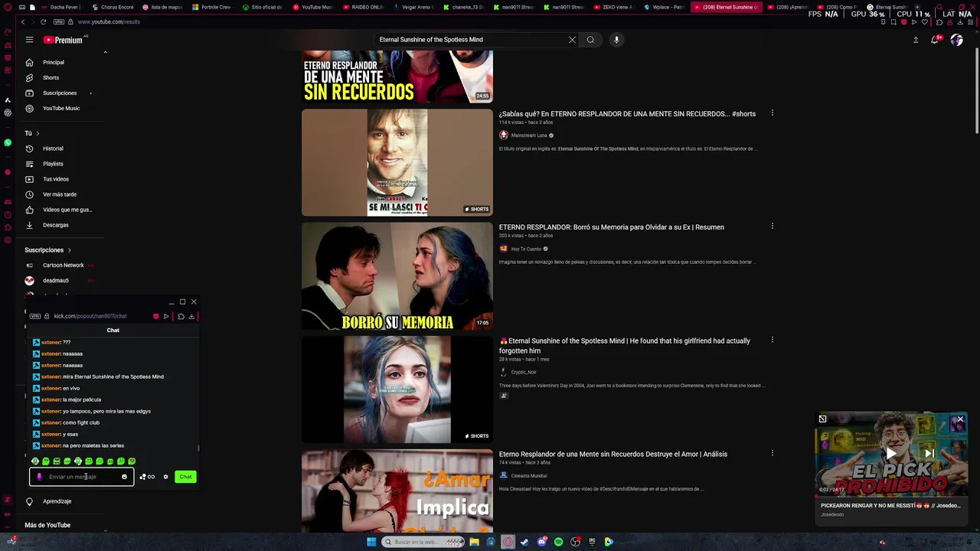The image size is (980, 551).
Task: Click the padlock icon in Kick address bar
Action: tap(47, 316)
